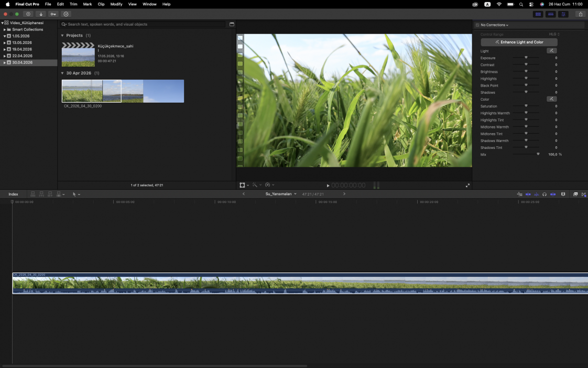Open the Su_Yansımaları project dropdown

[x=281, y=194]
